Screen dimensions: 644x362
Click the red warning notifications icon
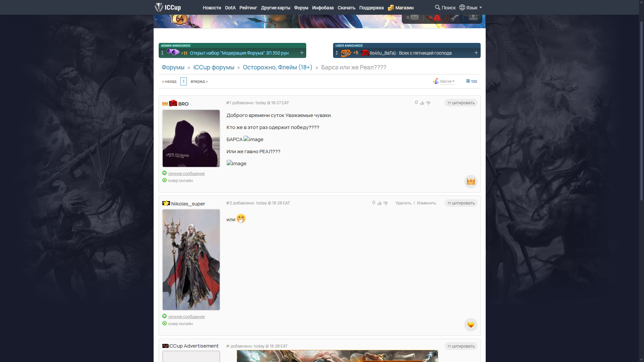coord(437,17)
